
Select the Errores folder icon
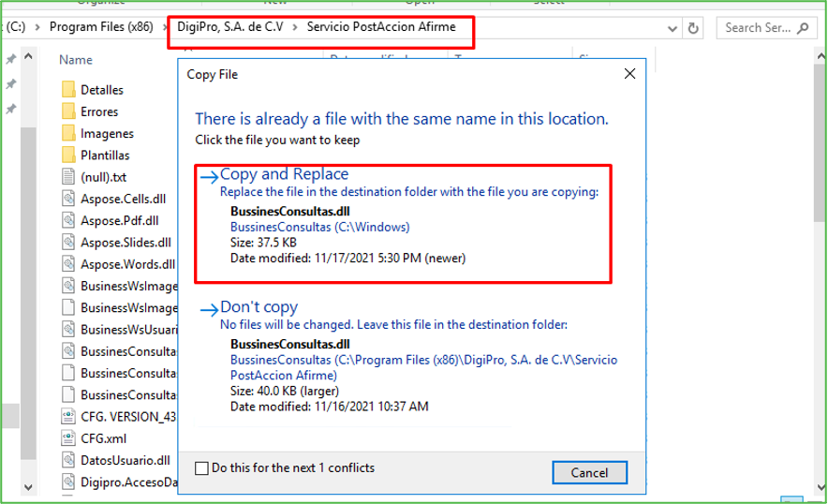coord(67,111)
